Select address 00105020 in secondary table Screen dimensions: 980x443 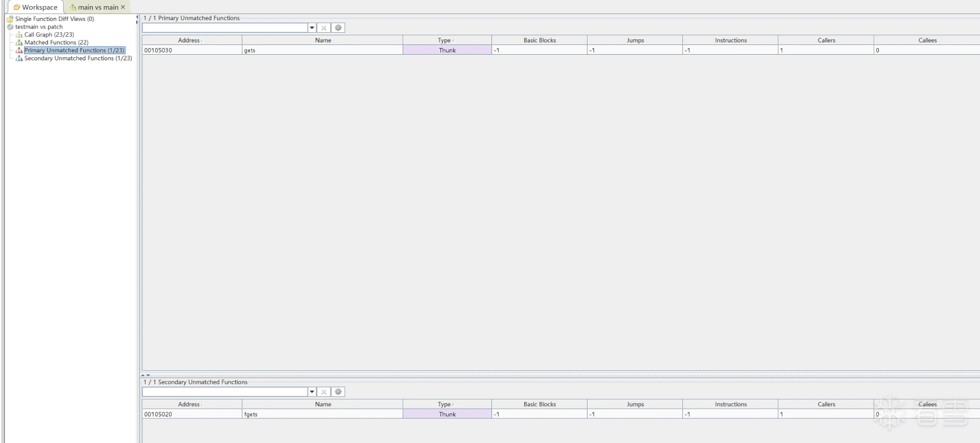(x=192, y=414)
